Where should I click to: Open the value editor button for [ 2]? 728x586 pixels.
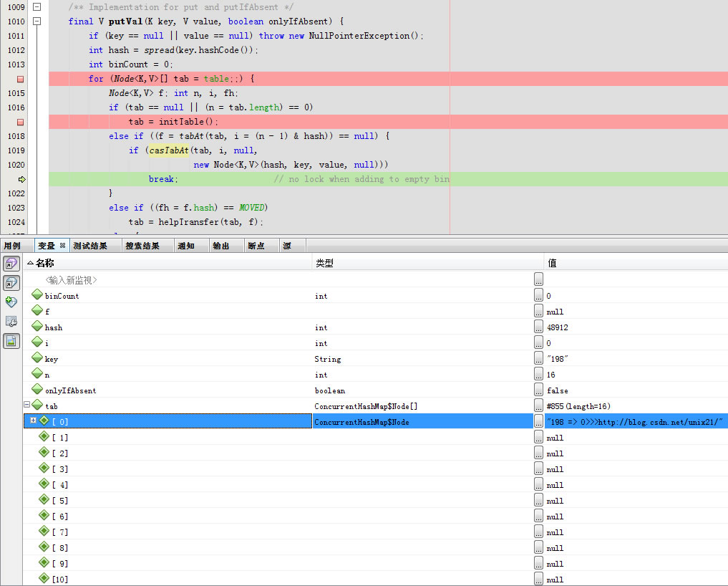tap(538, 453)
